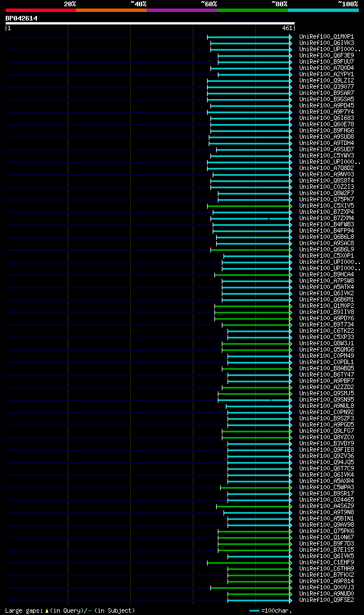The width and height of the screenshot is (364, 615).
Task: Select the UniRef100_Q9SMJ5 label
Action: pyautogui.click(x=326, y=393)
